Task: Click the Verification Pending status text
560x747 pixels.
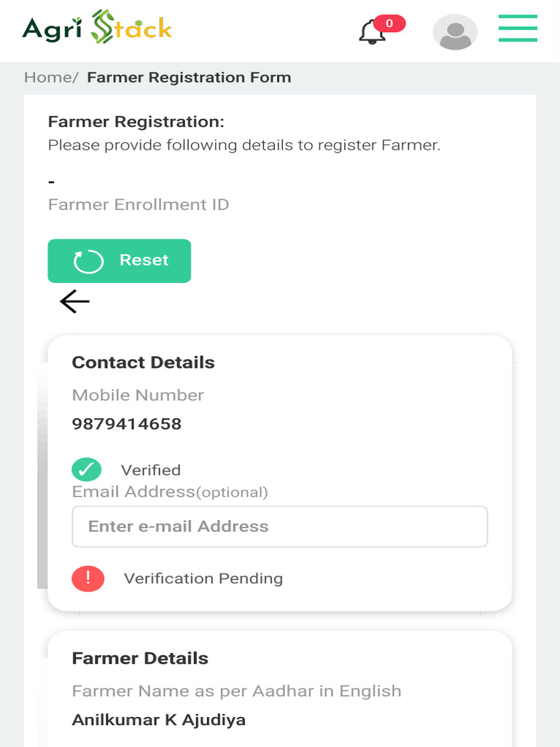Action: (x=203, y=578)
